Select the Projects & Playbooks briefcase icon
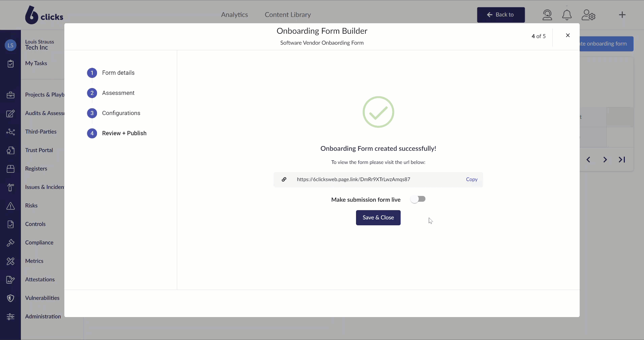 click(x=11, y=95)
